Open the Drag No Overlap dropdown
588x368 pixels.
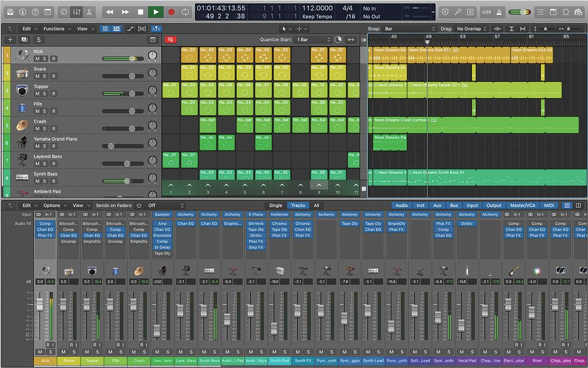coord(471,28)
